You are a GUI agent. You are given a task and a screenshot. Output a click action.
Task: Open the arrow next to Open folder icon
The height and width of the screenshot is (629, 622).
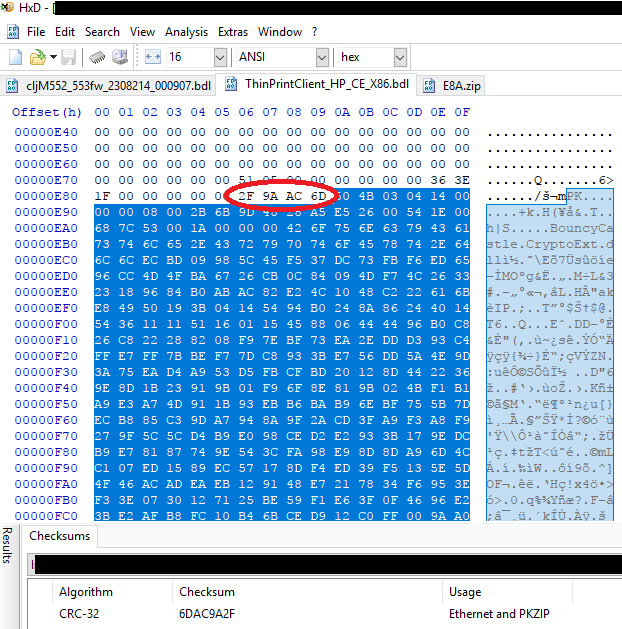(x=50, y=58)
